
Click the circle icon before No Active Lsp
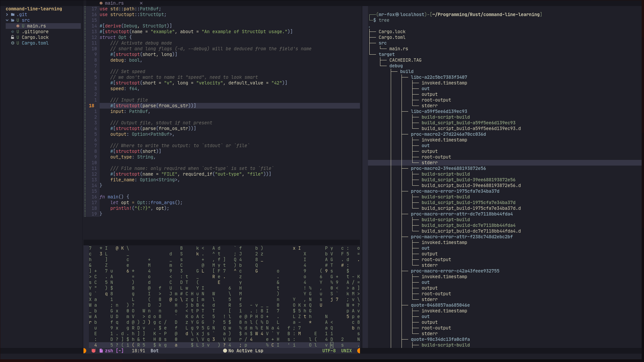[225, 351]
